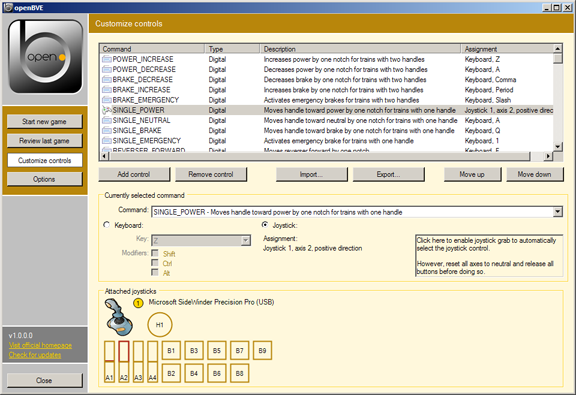Click joystick button indicator B1
576x395 pixels.
coord(171,351)
